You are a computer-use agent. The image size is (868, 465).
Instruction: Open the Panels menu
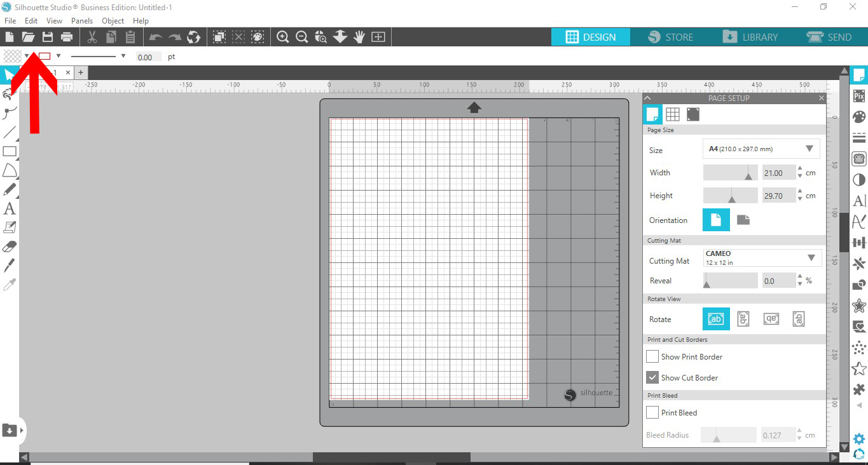[x=82, y=21]
